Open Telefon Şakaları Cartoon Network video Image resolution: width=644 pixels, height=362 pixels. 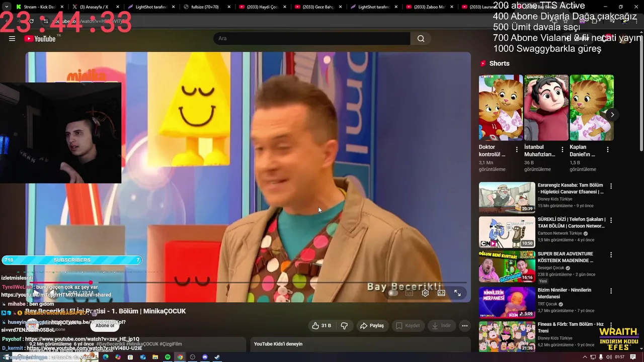(x=507, y=232)
